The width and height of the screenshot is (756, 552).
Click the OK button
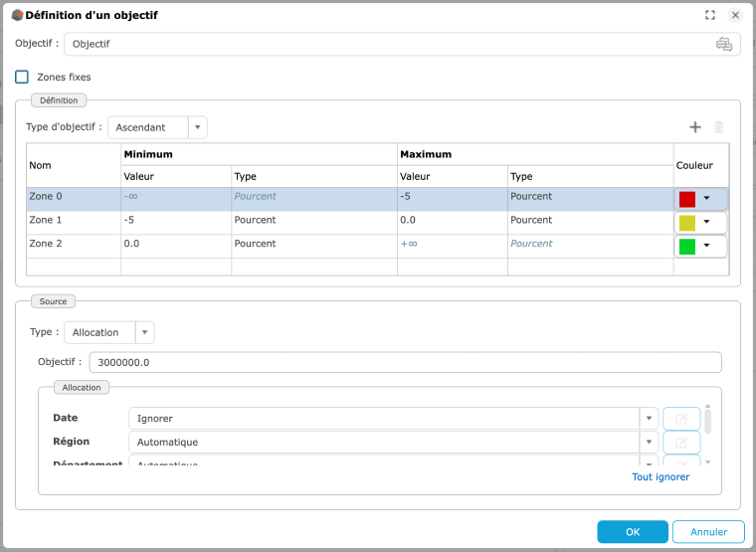tap(632, 532)
